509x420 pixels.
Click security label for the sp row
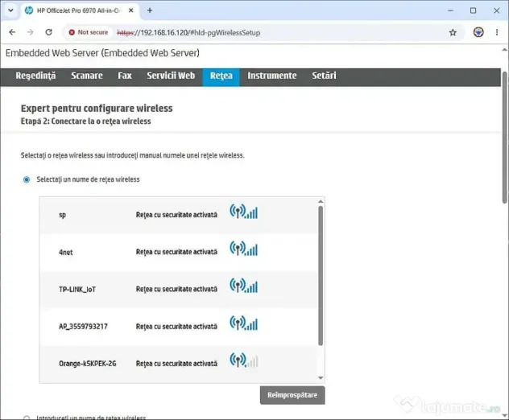176,215
